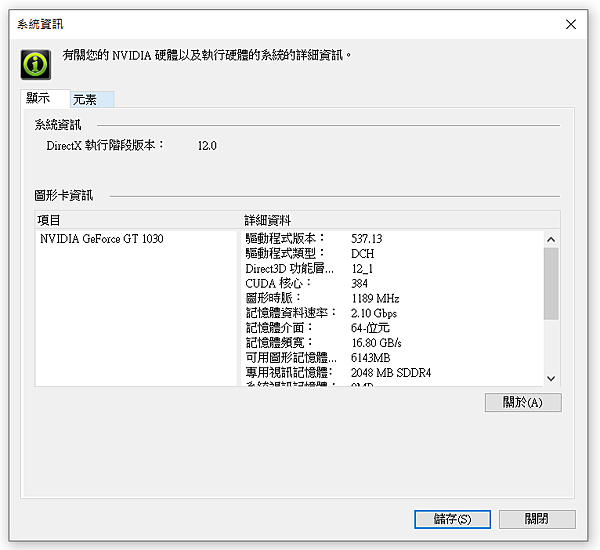
Task: Click the 記憶體介面 row label
Action: [279, 328]
